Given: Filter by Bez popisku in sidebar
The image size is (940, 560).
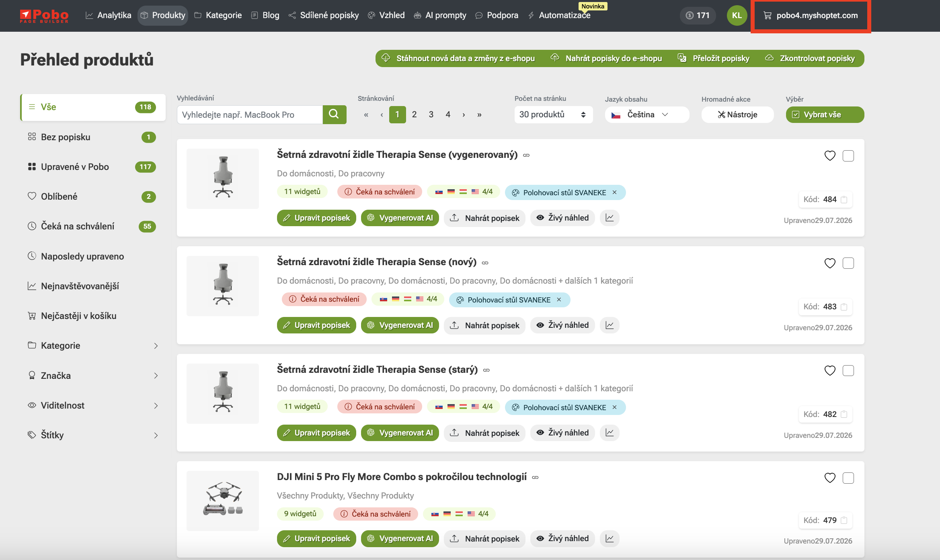Looking at the screenshot, I should tap(93, 137).
